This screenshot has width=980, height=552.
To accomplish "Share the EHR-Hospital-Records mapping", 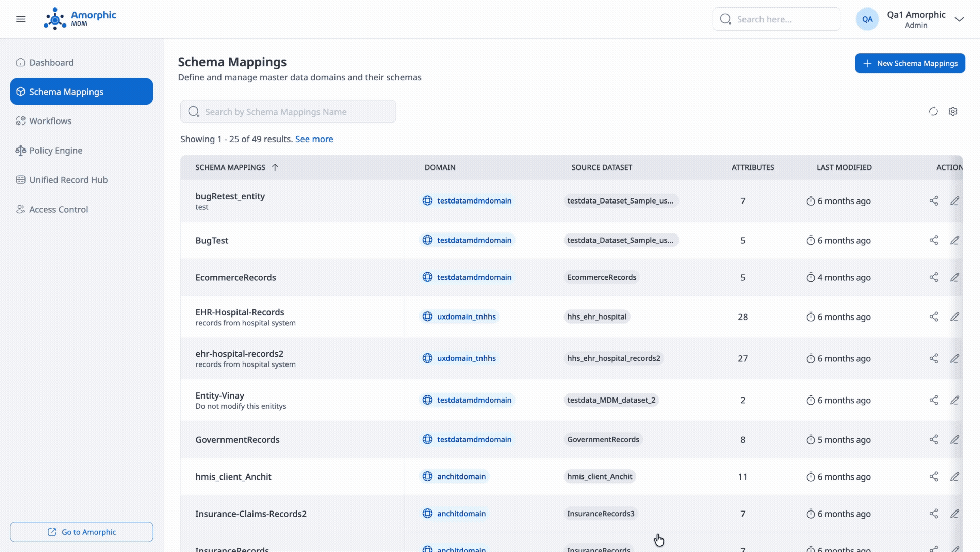I will tap(934, 316).
